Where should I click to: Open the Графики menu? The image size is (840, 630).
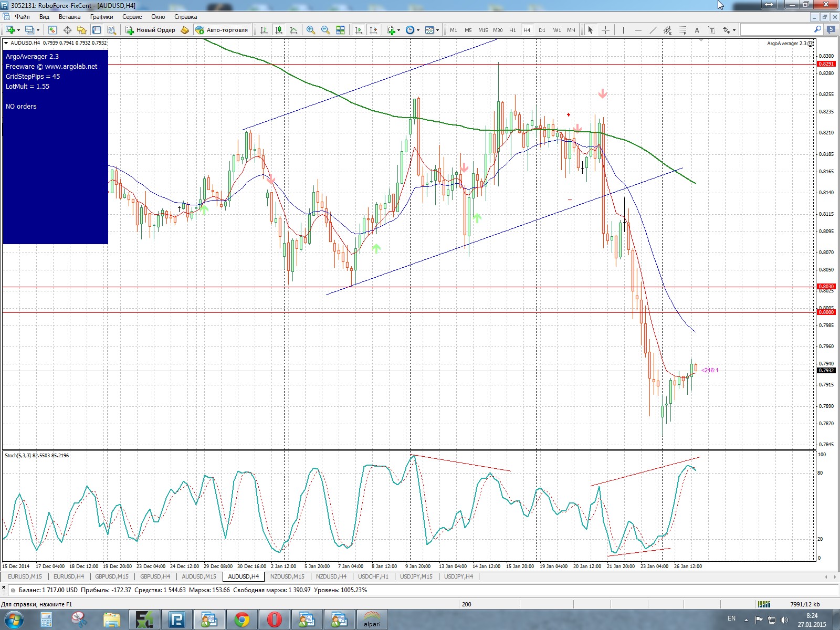tap(101, 17)
